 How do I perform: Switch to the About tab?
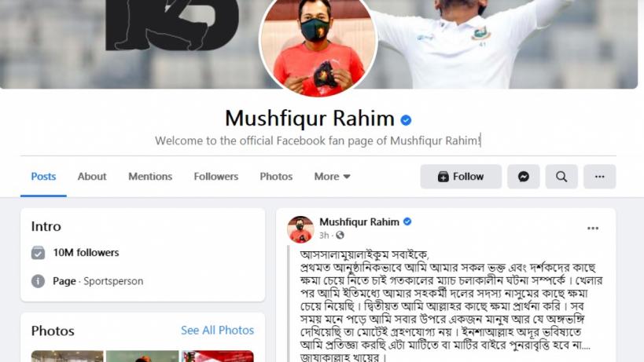coord(92,177)
